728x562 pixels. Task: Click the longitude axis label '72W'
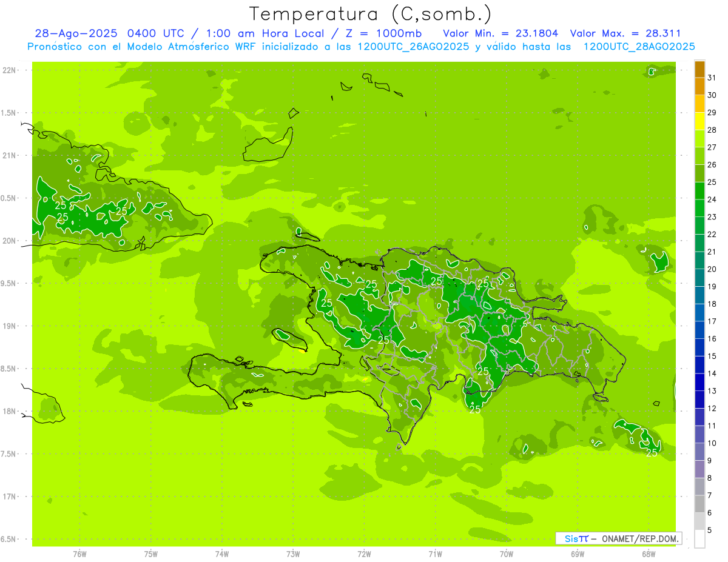(364, 554)
